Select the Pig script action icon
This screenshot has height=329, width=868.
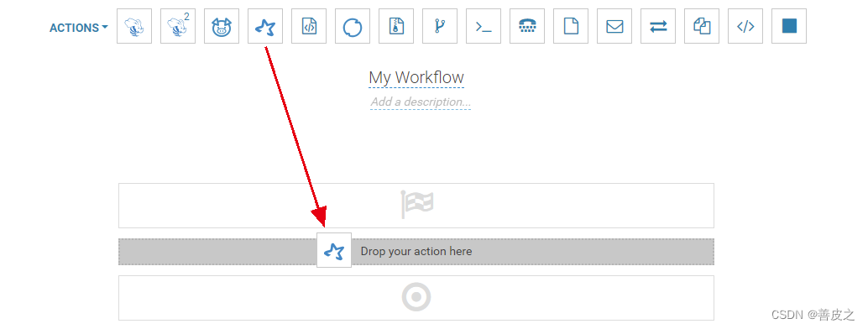coord(222,26)
